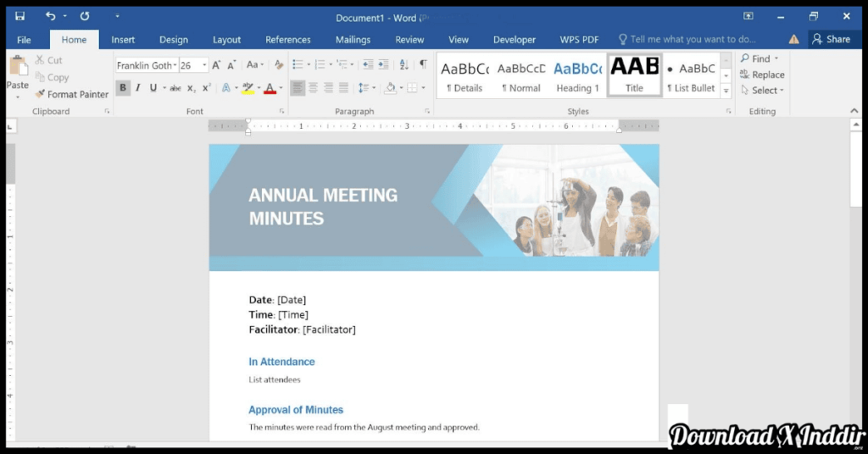Apply the red Font Color swatch
The height and width of the screenshot is (454, 868).
[269, 88]
